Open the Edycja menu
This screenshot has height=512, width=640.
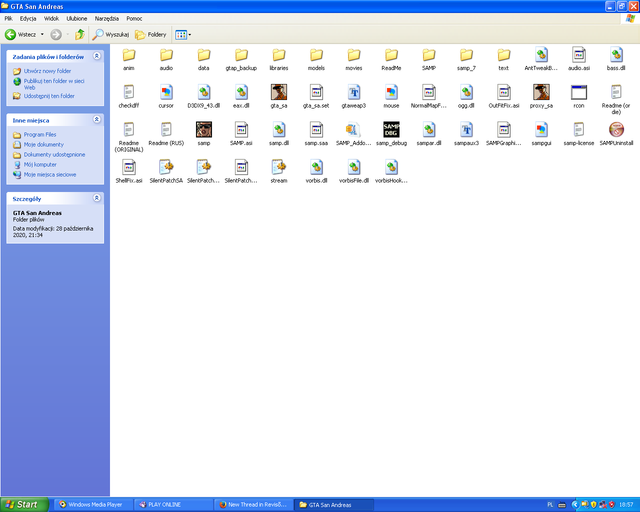(28, 19)
